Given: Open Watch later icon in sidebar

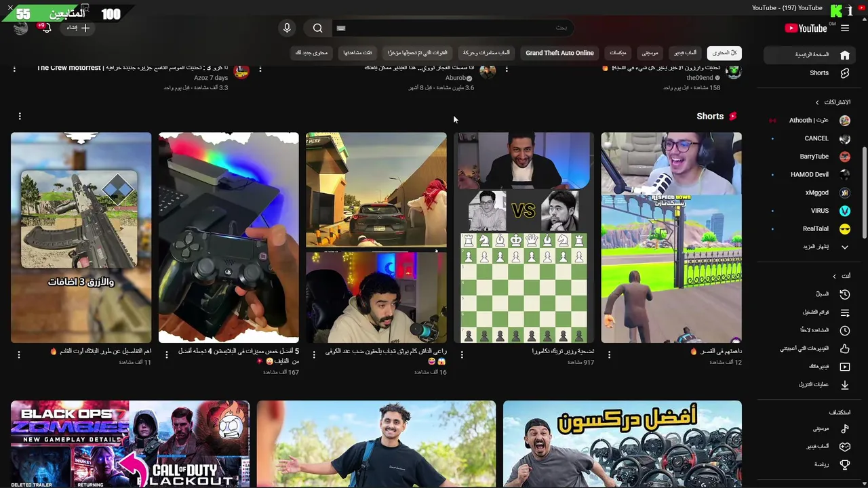Looking at the screenshot, I should click(x=845, y=331).
